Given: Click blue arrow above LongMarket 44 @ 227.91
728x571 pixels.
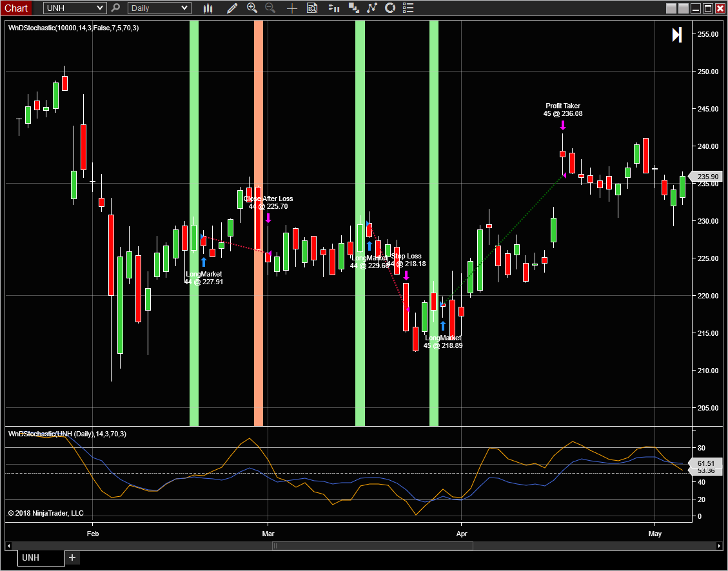Looking at the screenshot, I should click(x=203, y=262).
